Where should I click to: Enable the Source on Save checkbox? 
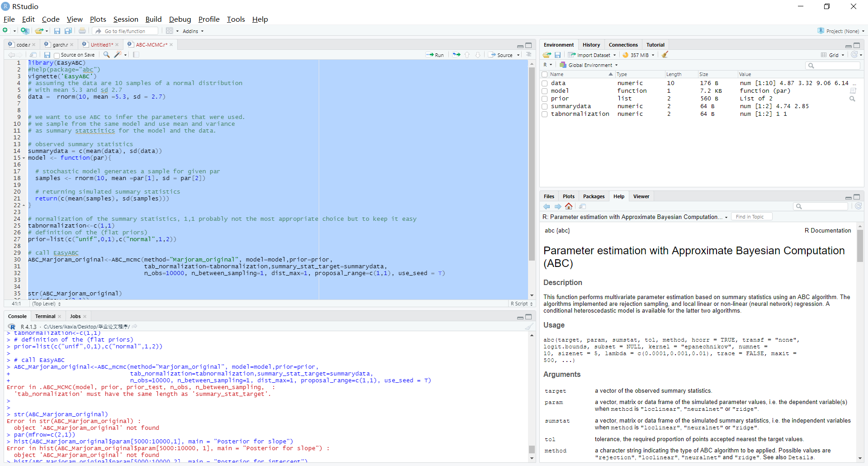click(57, 55)
